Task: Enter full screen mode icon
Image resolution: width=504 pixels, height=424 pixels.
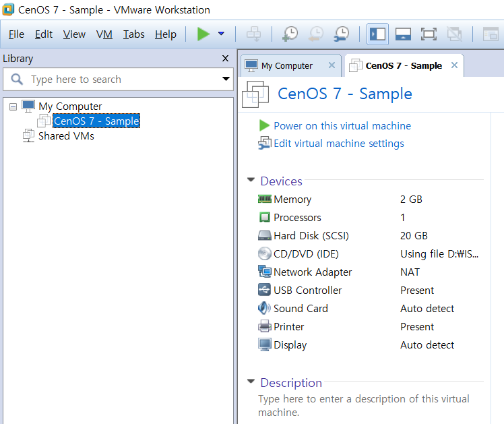Action: point(429,34)
